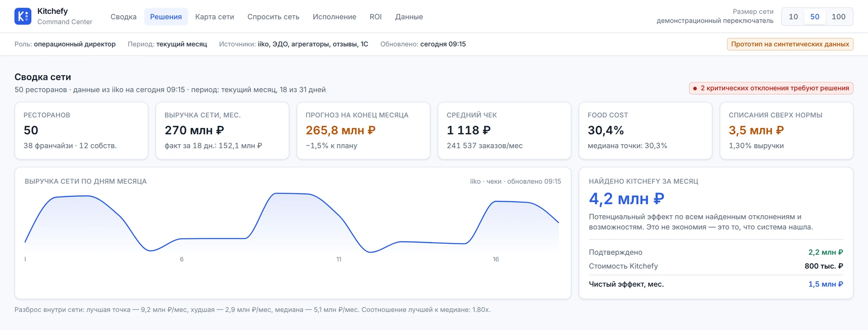Click the critical deviations alert badge
This screenshot has width=868, height=330.
tap(771, 88)
